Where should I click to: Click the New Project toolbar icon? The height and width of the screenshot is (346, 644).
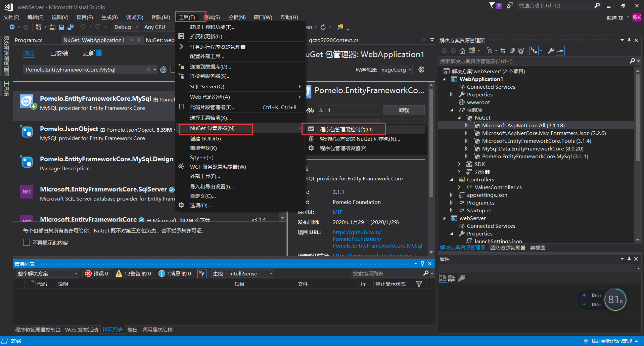(38, 27)
